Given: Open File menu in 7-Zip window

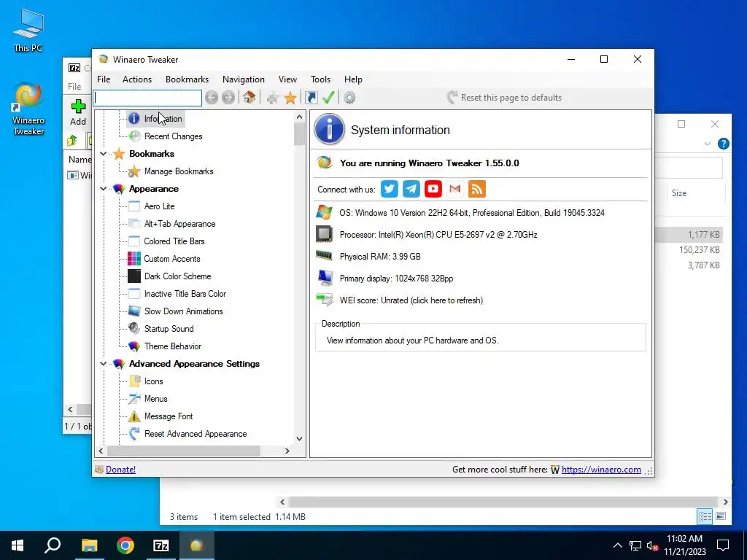Looking at the screenshot, I should [74, 87].
